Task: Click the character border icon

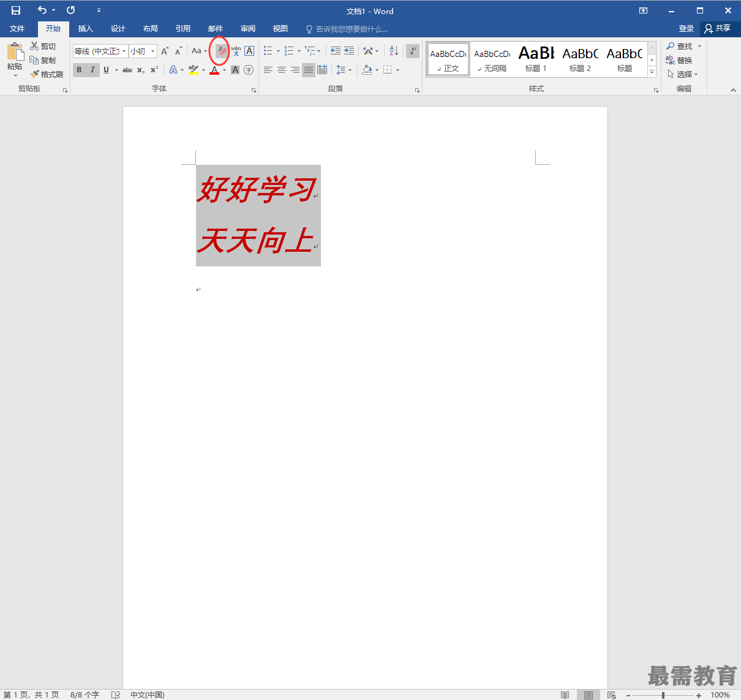Action: [249, 51]
